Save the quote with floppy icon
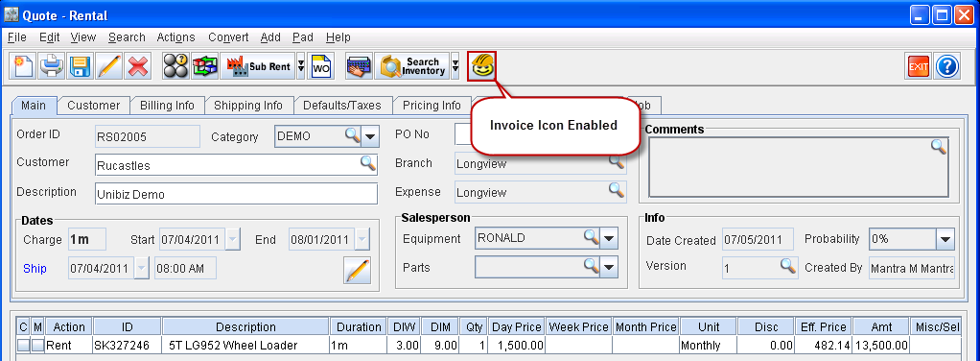 pyautogui.click(x=80, y=65)
